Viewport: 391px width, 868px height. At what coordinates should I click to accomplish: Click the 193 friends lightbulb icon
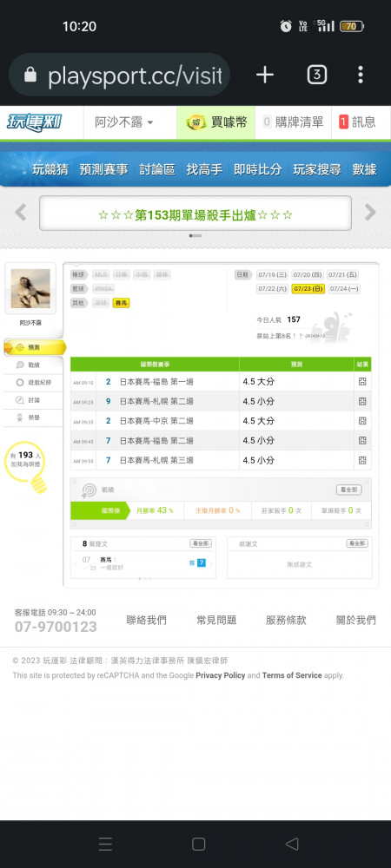(27, 466)
